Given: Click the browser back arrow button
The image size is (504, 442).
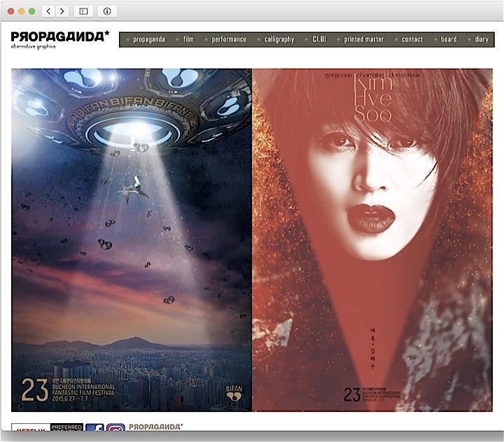Looking at the screenshot, I should pyautogui.click(x=49, y=11).
